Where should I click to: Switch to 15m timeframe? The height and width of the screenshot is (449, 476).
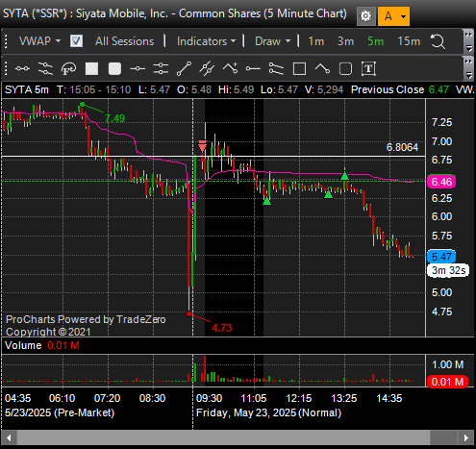click(x=409, y=41)
